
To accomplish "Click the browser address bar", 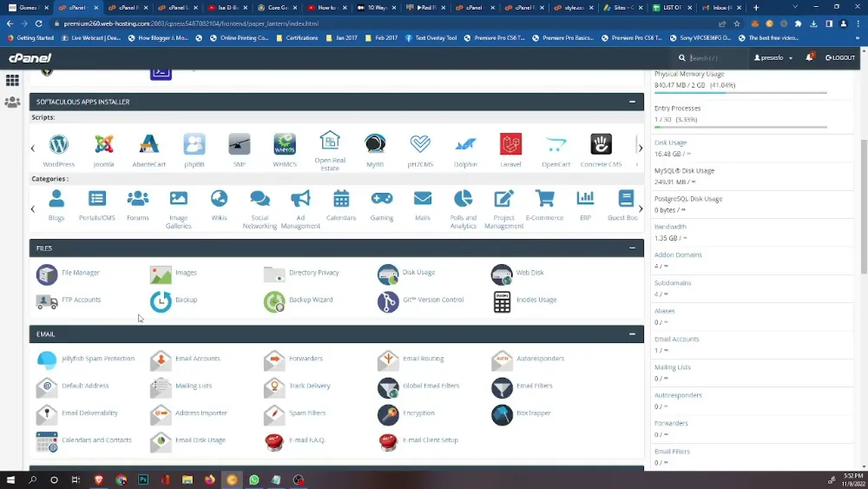I will click(x=382, y=23).
